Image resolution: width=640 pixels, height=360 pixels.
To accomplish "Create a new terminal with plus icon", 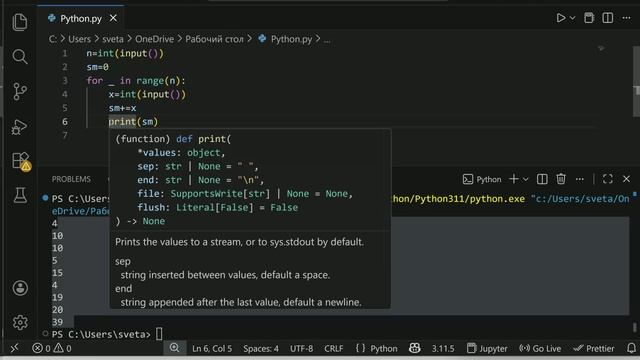I will coord(513,179).
